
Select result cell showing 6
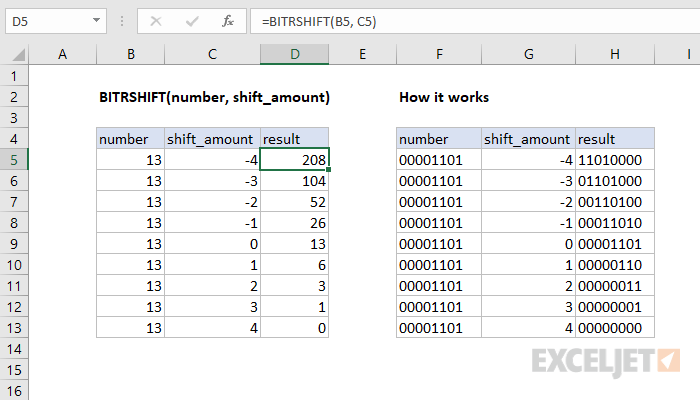point(295,265)
